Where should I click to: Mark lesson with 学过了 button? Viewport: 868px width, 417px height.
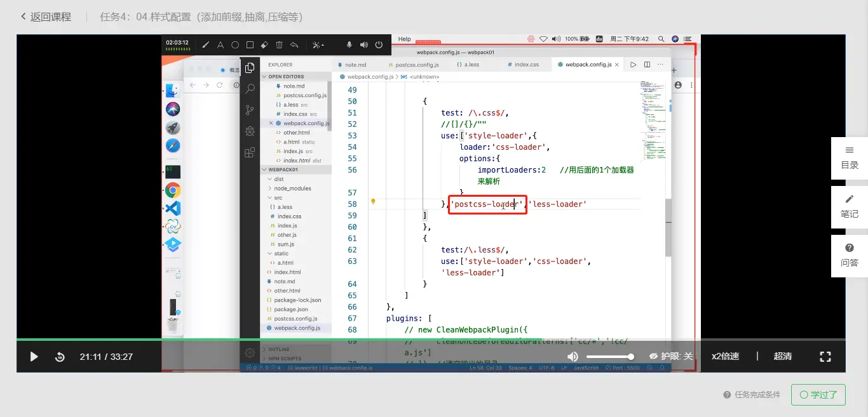(x=818, y=395)
